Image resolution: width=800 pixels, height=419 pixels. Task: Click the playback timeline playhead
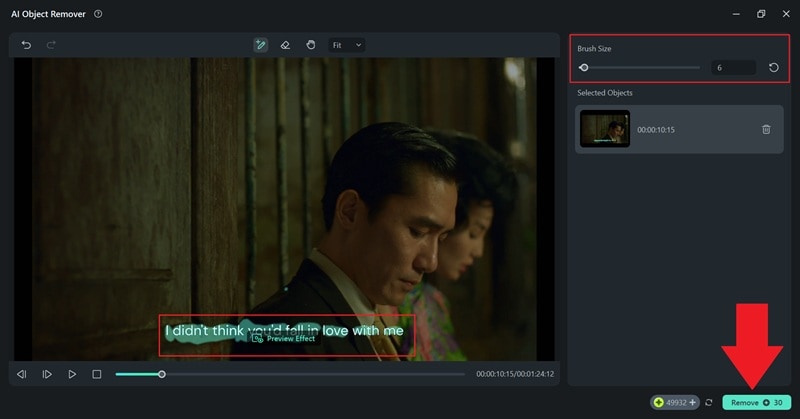[162, 374]
